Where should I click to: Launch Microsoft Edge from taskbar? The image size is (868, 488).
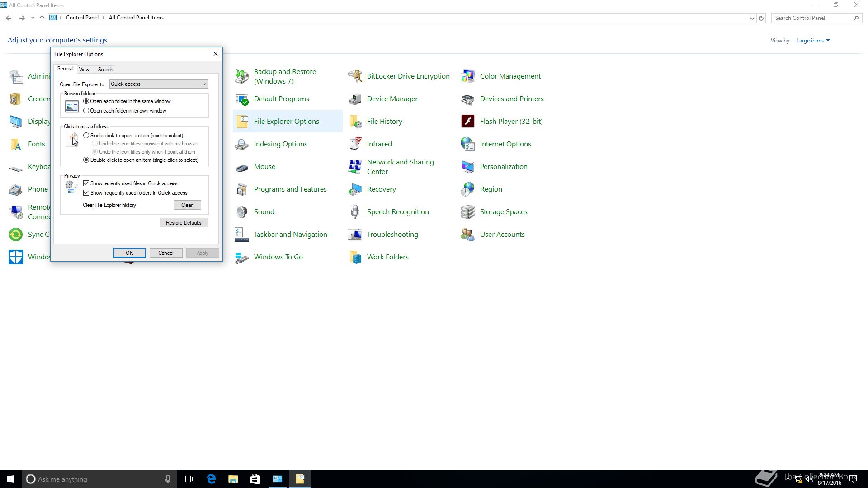[x=211, y=479]
